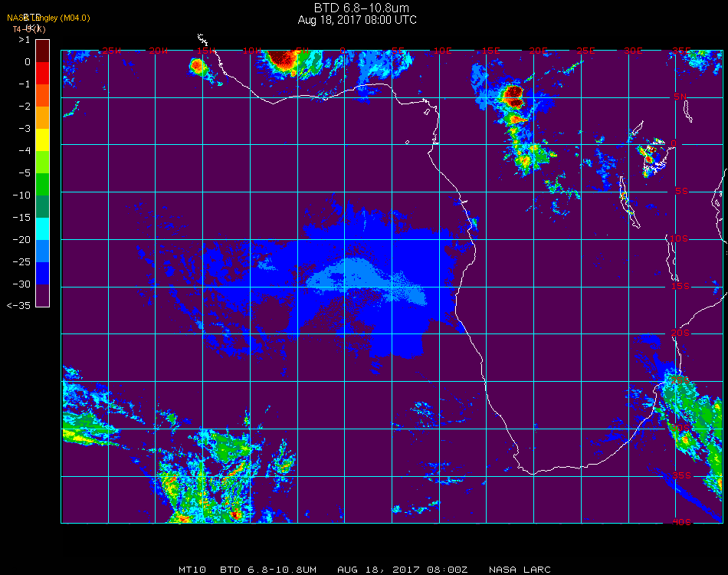The height and width of the screenshot is (575, 728).
Task: Click the '20E' longitude label
Action: [x=538, y=51]
